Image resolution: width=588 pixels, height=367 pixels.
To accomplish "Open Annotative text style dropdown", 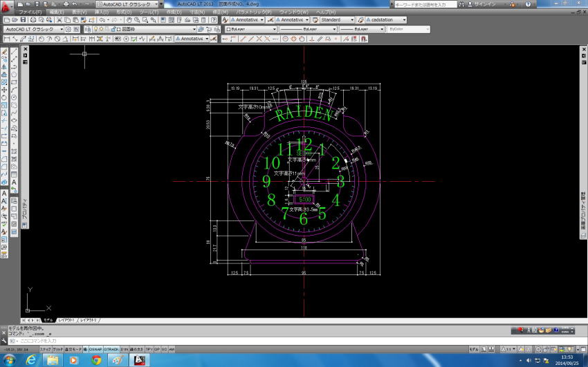I will click(x=247, y=20).
